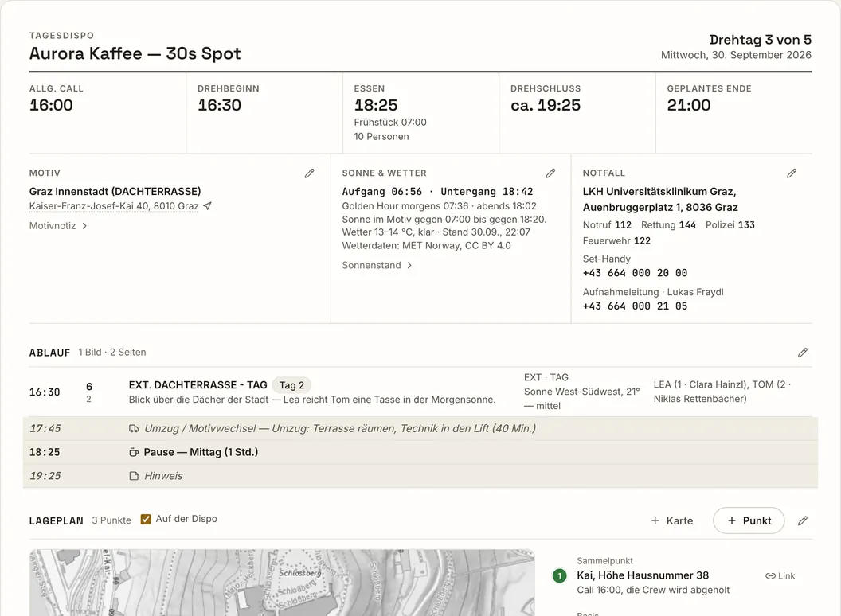The height and width of the screenshot is (616, 841).
Task: Click cast text 'LEA (1 · Clara Hainzl)'
Action: [x=701, y=384]
